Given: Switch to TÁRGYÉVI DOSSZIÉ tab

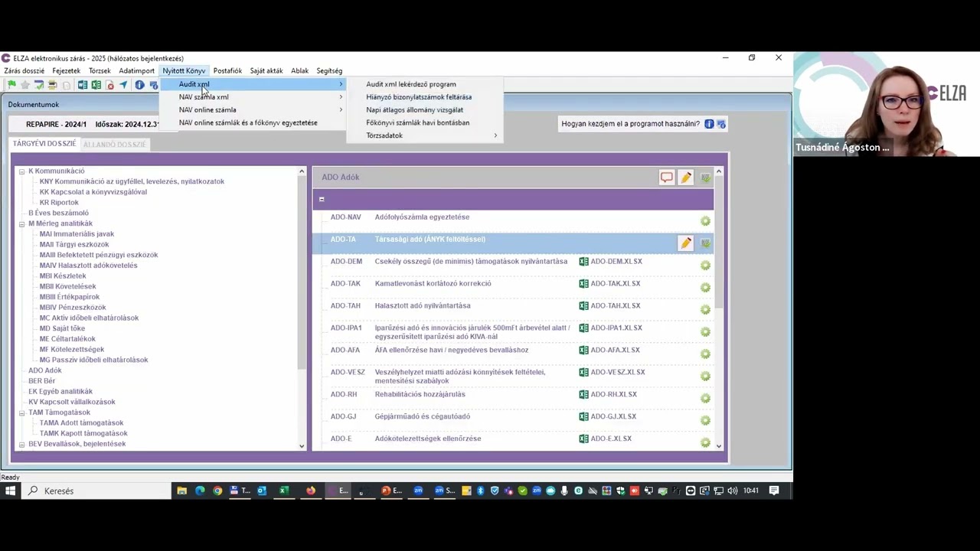Looking at the screenshot, I should [44, 144].
